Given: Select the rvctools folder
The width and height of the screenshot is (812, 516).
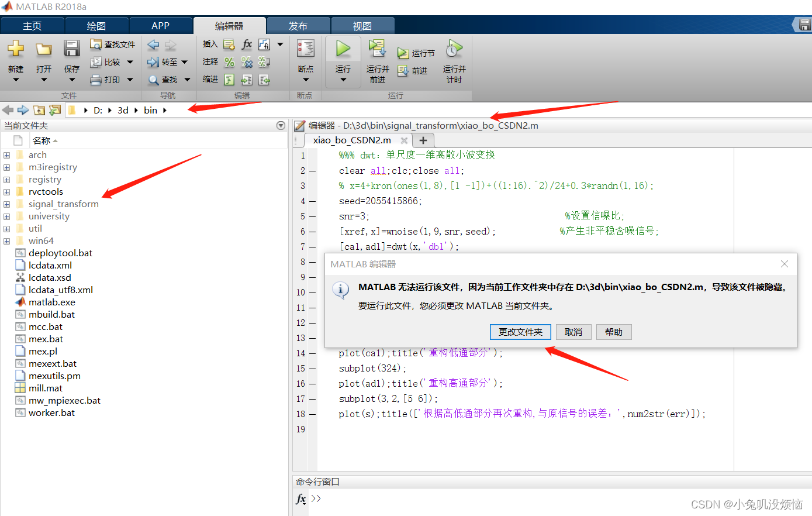Looking at the screenshot, I should tap(46, 192).
